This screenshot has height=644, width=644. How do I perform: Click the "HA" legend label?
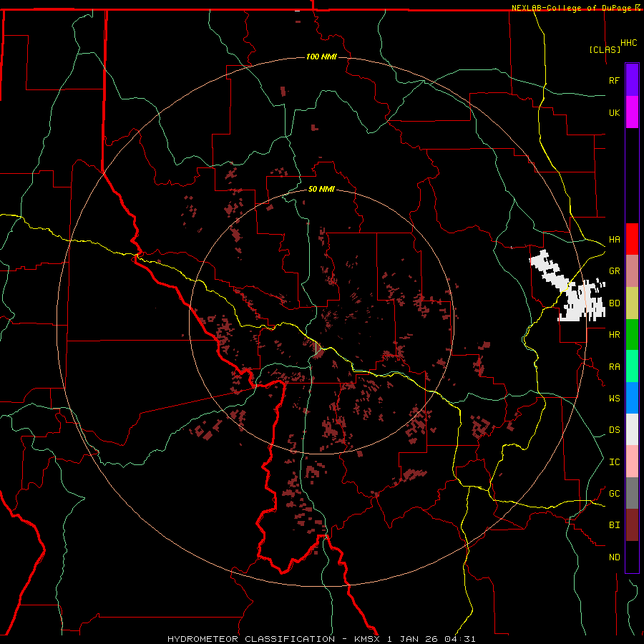click(x=614, y=240)
